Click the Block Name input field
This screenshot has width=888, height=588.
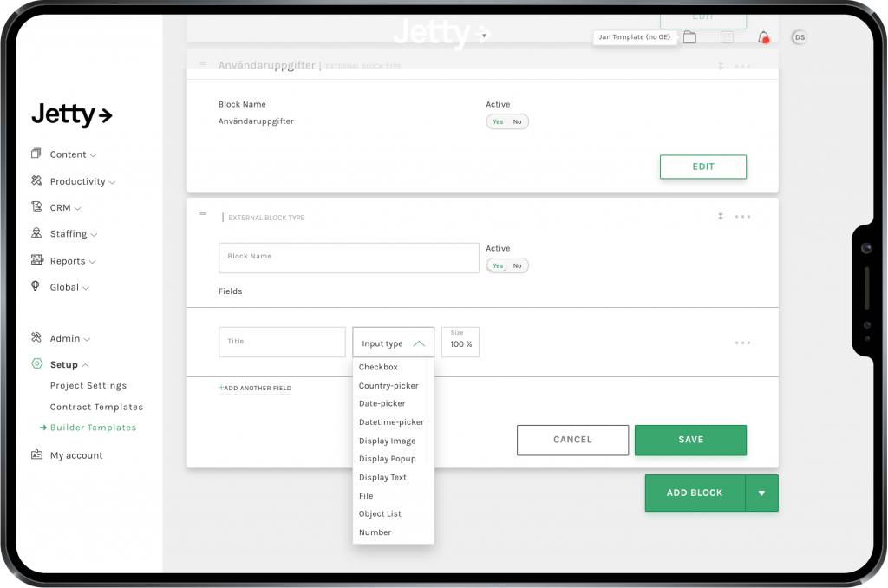(x=349, y=258)
